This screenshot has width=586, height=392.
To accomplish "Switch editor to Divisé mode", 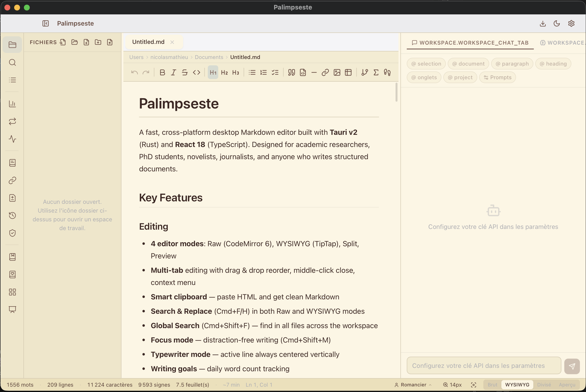I will point(544,385).
